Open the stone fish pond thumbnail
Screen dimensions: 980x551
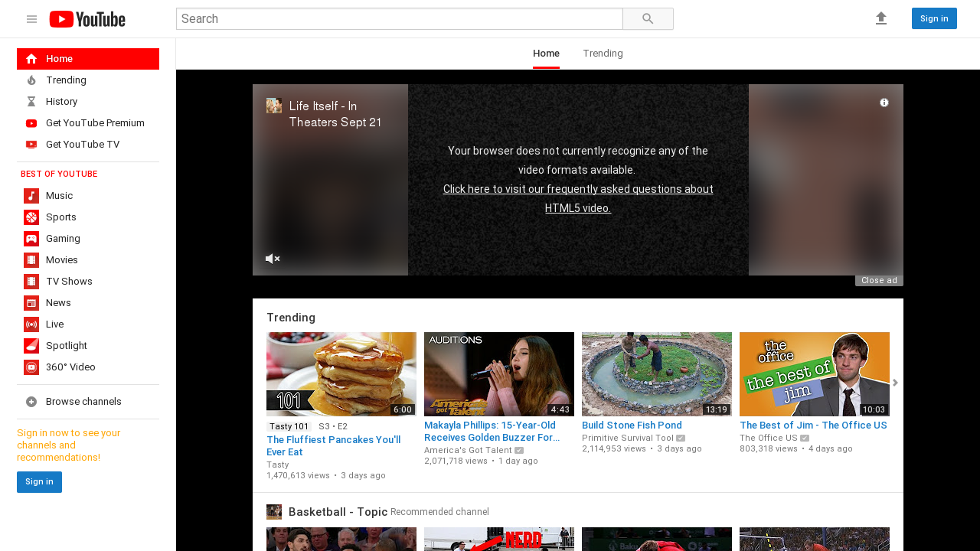tap(657, 374)
